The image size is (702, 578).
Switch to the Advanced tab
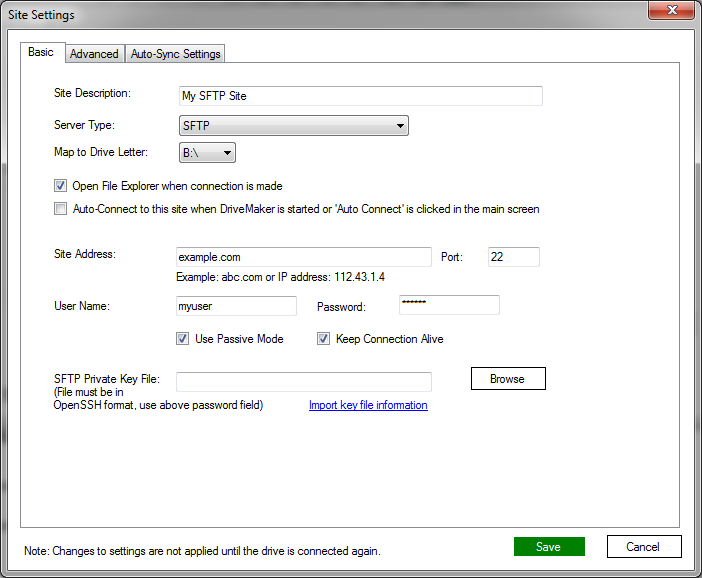tap(94, 54)
